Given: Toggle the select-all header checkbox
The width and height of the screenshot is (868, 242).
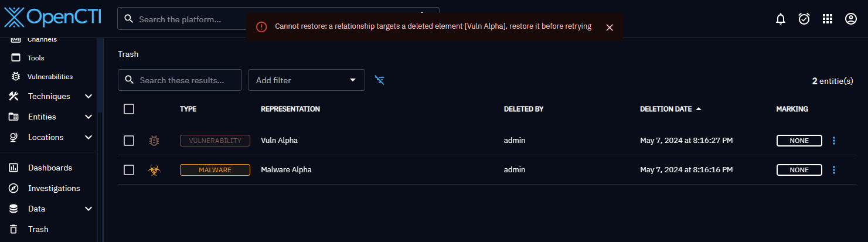Looking at the screenshot, I should pyautogui.click(x=129, y=109).
